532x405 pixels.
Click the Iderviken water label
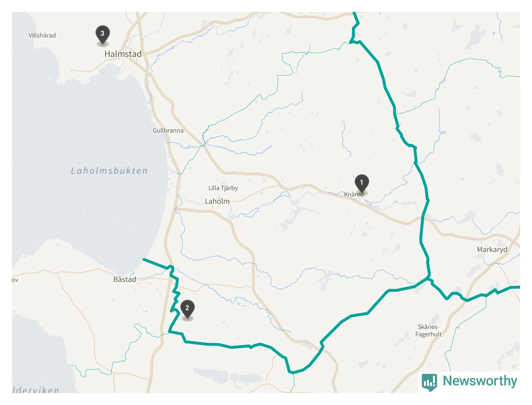click(36, 390)
